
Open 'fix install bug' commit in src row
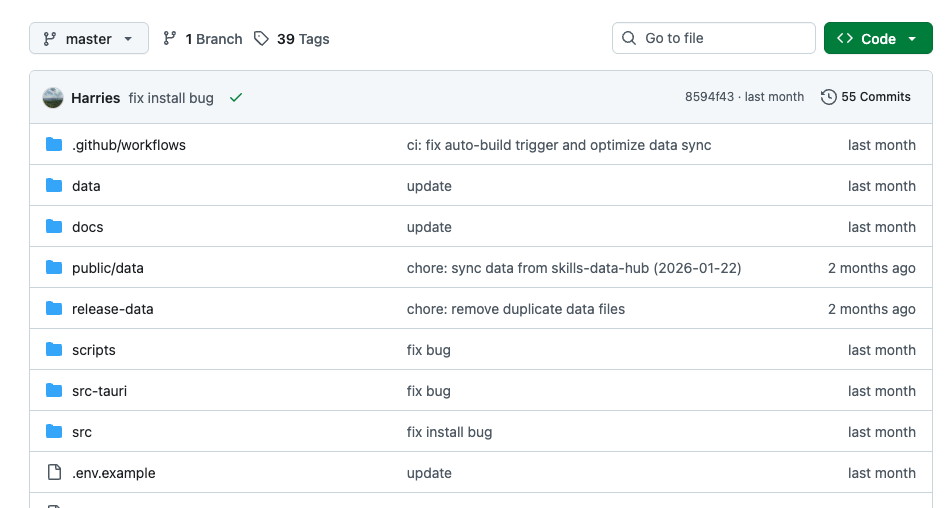(x=450, y=432)
